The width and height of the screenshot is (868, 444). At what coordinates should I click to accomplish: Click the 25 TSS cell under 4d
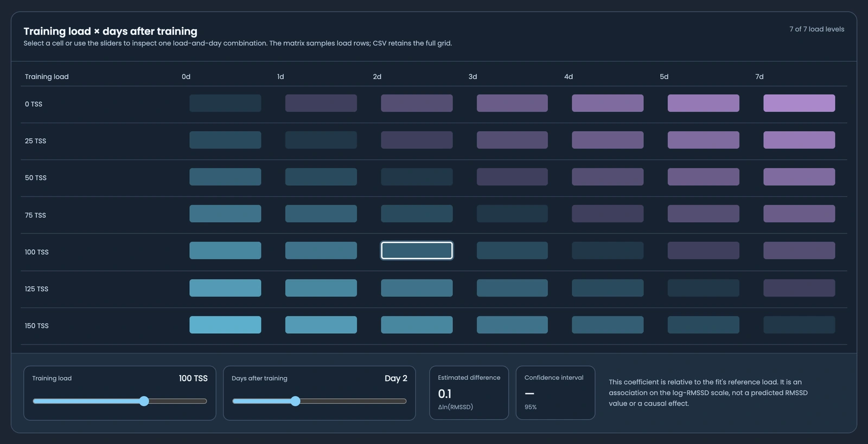tap(608, 140)
